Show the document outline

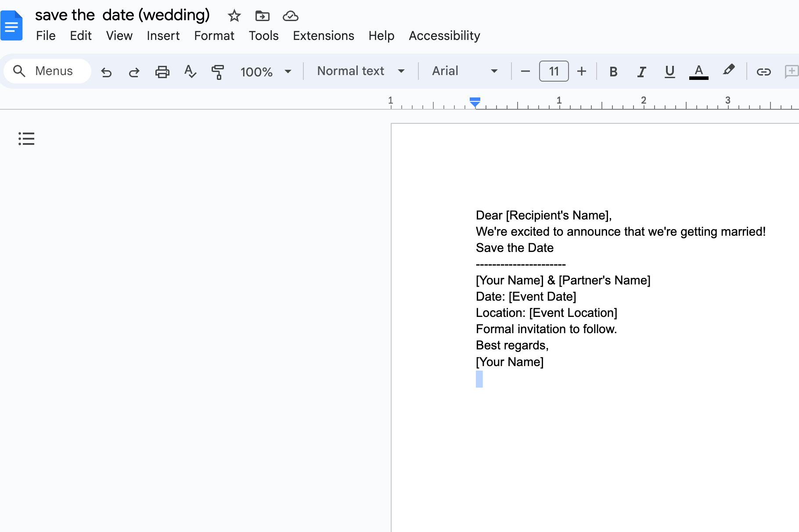(26, 139)
